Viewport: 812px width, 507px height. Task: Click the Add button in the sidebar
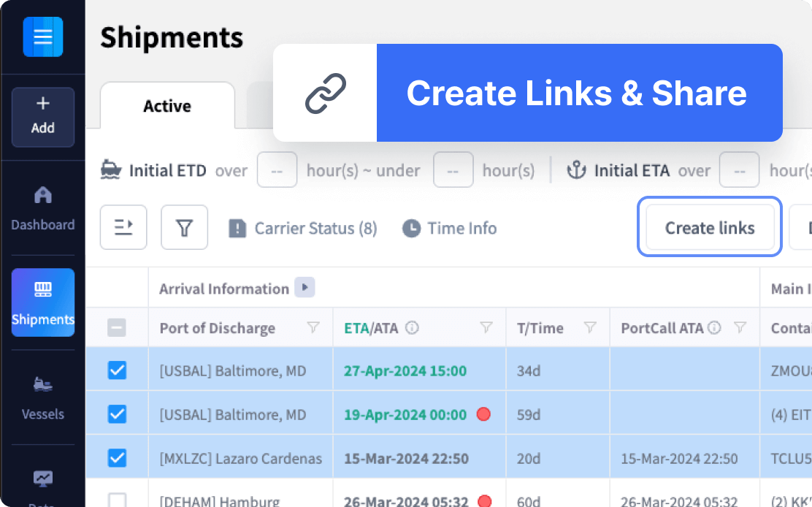coord(42,117)
